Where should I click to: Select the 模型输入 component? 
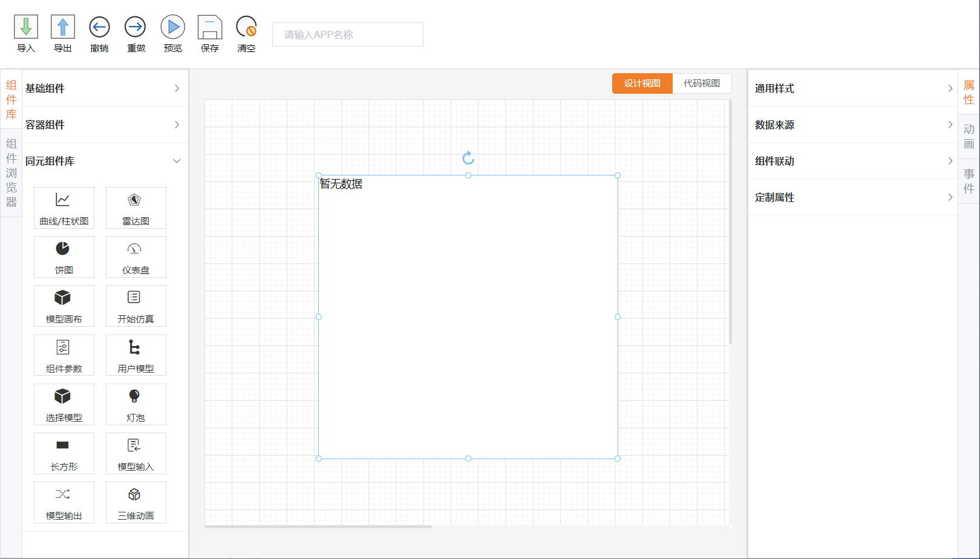136,453
